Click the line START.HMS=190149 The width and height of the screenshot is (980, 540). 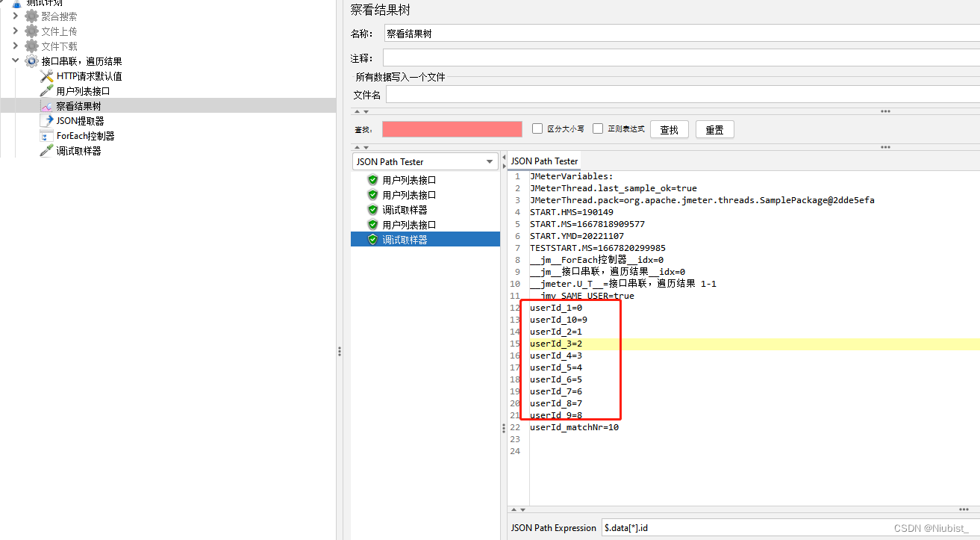(572, 212)
